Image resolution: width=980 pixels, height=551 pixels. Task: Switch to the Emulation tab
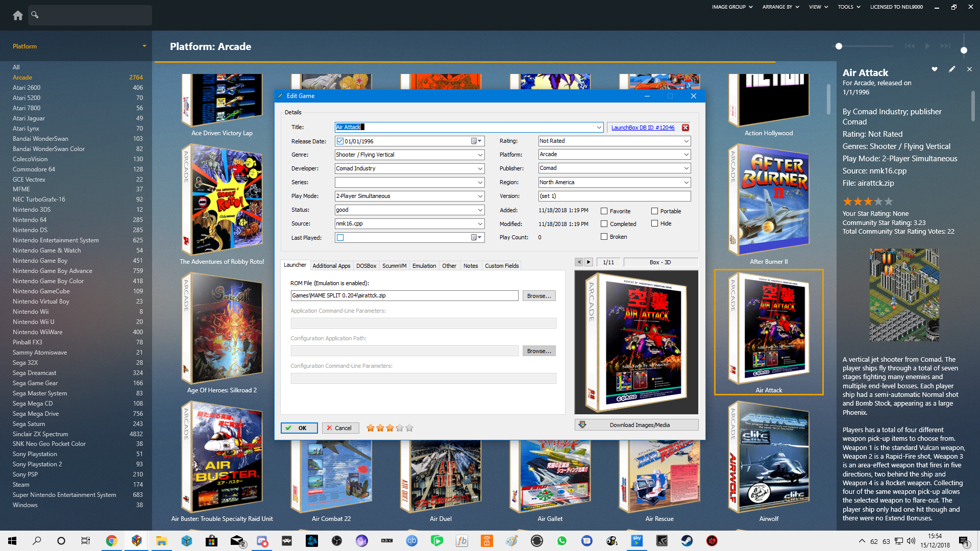(424, 266)
